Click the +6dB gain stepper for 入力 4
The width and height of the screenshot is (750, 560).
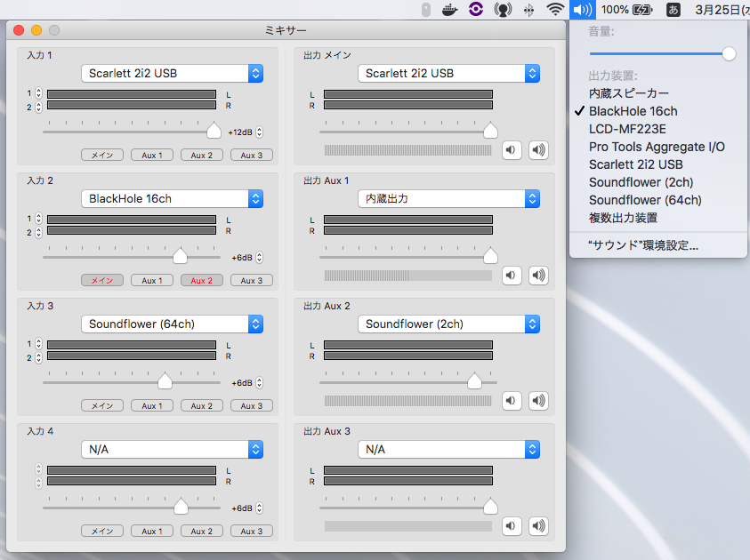tap(259, 508)
